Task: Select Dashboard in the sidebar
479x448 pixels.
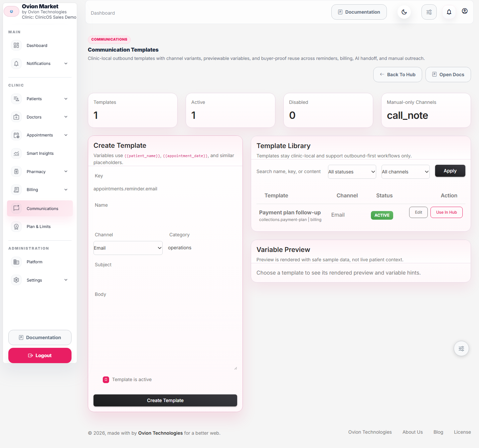Action: click(40, 46)
